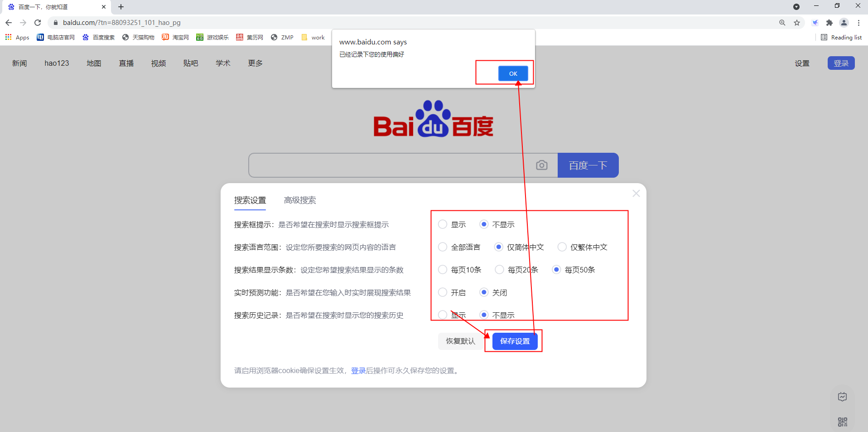The width and height of the screenshot is (868, 432).
Task: Bookmark this page with the star icon
Action: click(x=797, y=23)
